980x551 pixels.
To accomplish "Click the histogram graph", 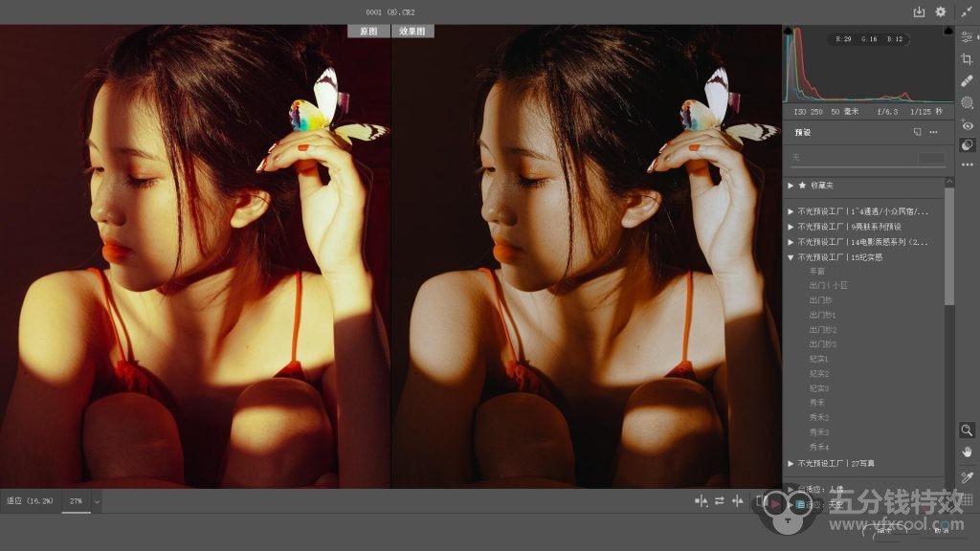I will (868, 64).
